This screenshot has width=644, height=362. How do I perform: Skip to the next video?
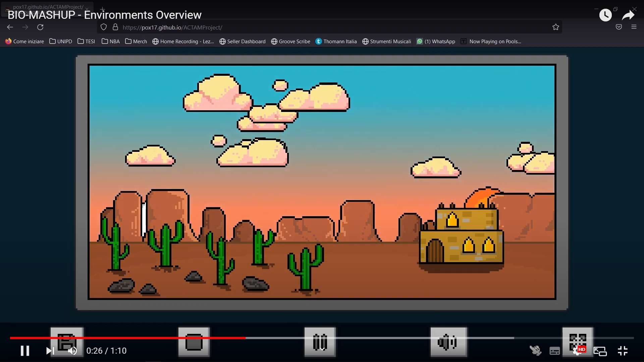coord(50,351)
